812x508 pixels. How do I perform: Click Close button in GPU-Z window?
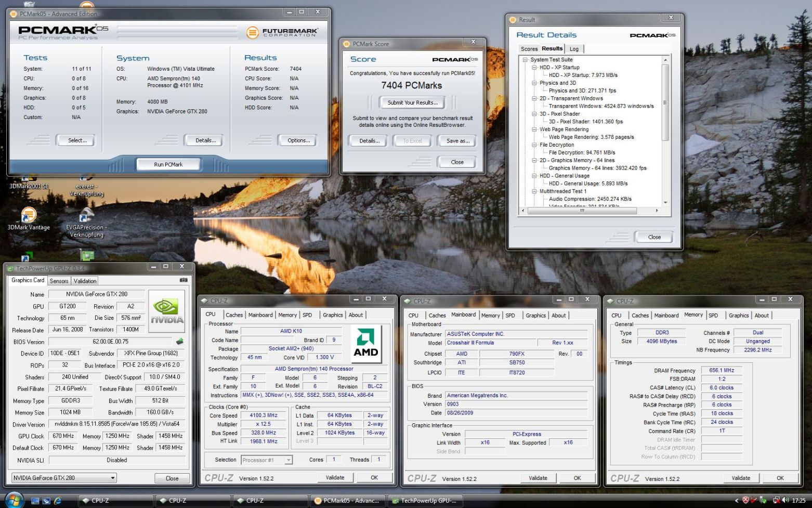tap(172, 478)
